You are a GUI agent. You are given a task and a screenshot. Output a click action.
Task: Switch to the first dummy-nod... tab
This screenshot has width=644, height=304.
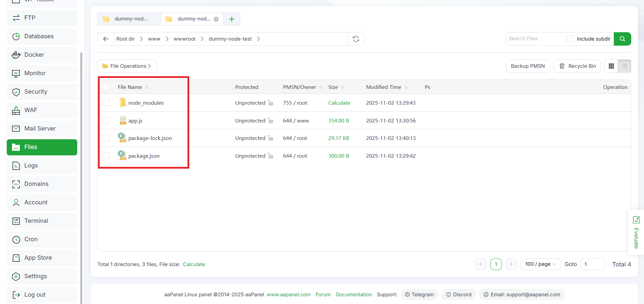[x=129, y=19]
